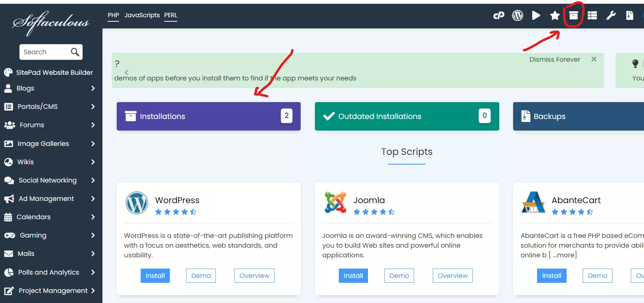Open the wrench settings icon
This screenshot has width=644, height=303.
point(611,15)
